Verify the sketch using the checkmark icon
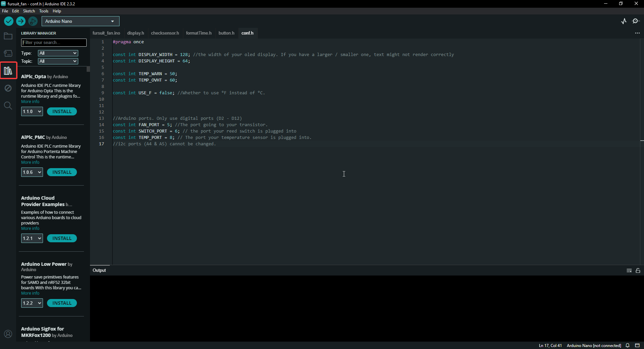Viewport: 644px width, 349px height. (x=8, y=21)
